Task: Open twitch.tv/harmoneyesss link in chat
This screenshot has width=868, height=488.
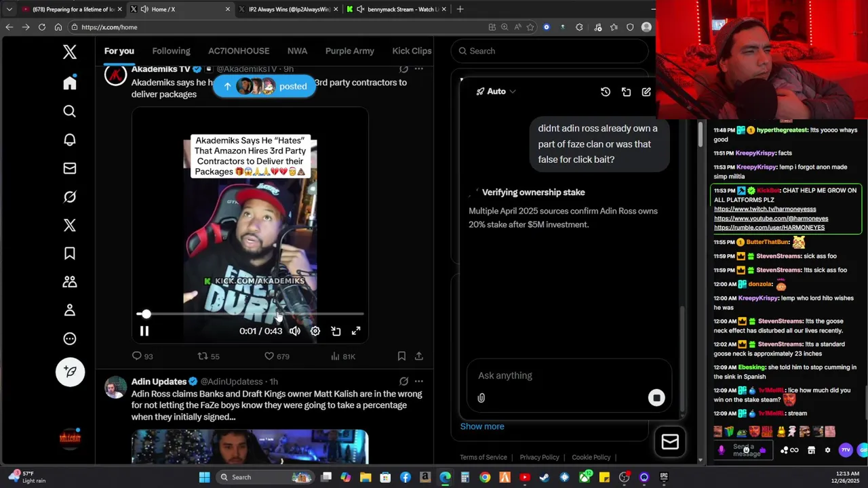Action: [765, 209]
